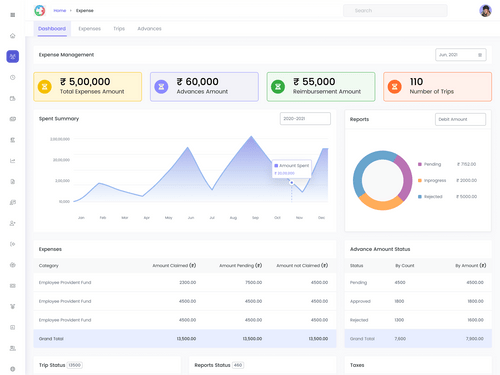
Task: Click the yellow Total Expenses Amount icon
Action: pos(45,87)
